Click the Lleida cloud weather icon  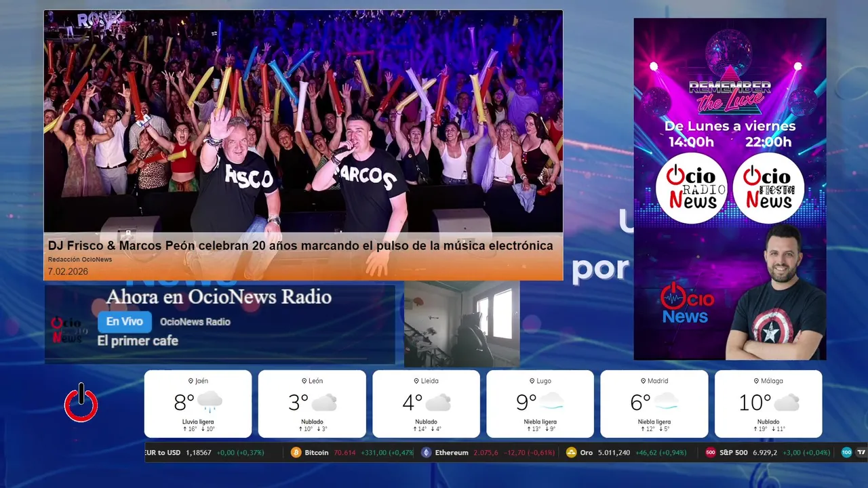click(x=438, y=403)
